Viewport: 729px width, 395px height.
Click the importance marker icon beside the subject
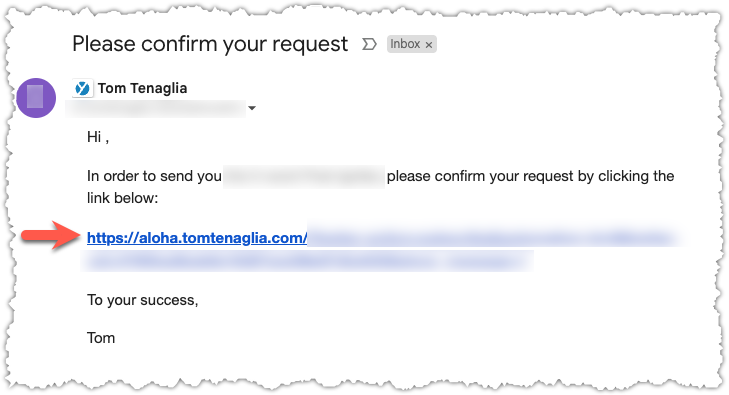tap(369, 44)
